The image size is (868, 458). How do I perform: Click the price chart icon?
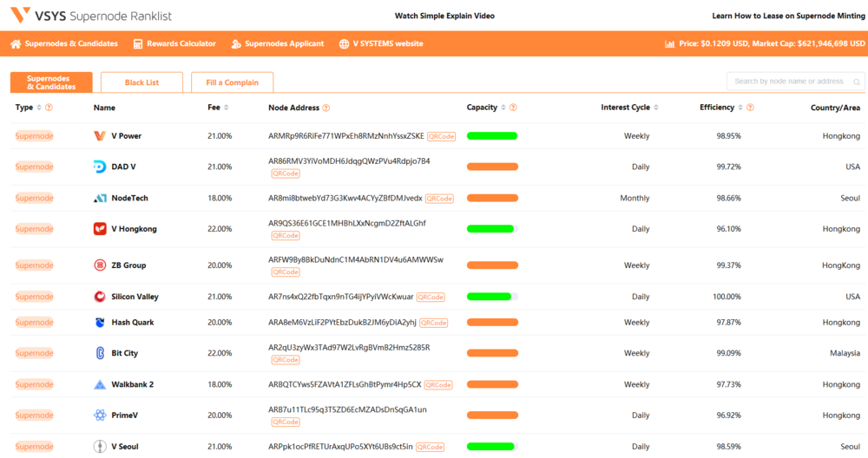(x=669, y=43)
